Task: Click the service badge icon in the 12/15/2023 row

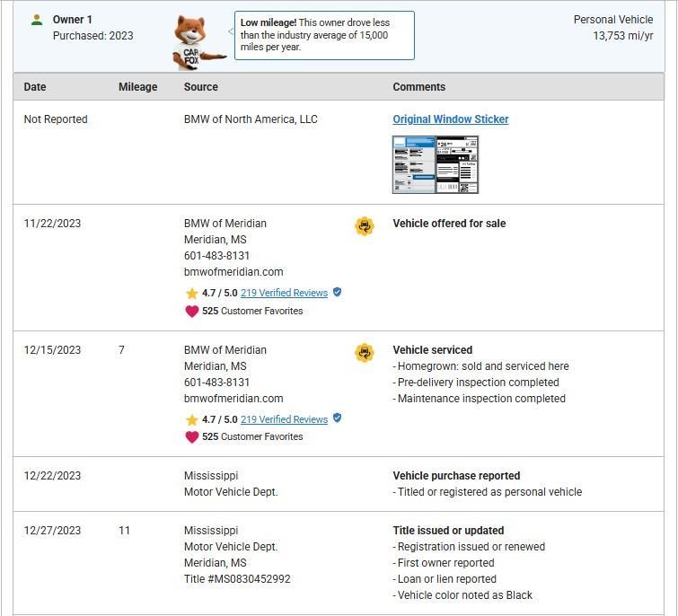Action: click(364, 353)
